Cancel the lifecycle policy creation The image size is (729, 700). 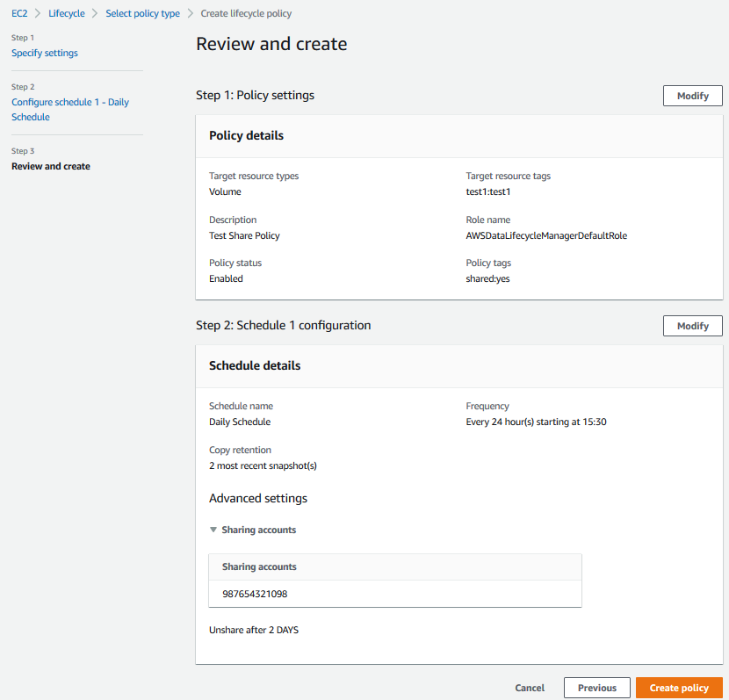point(530,688)
